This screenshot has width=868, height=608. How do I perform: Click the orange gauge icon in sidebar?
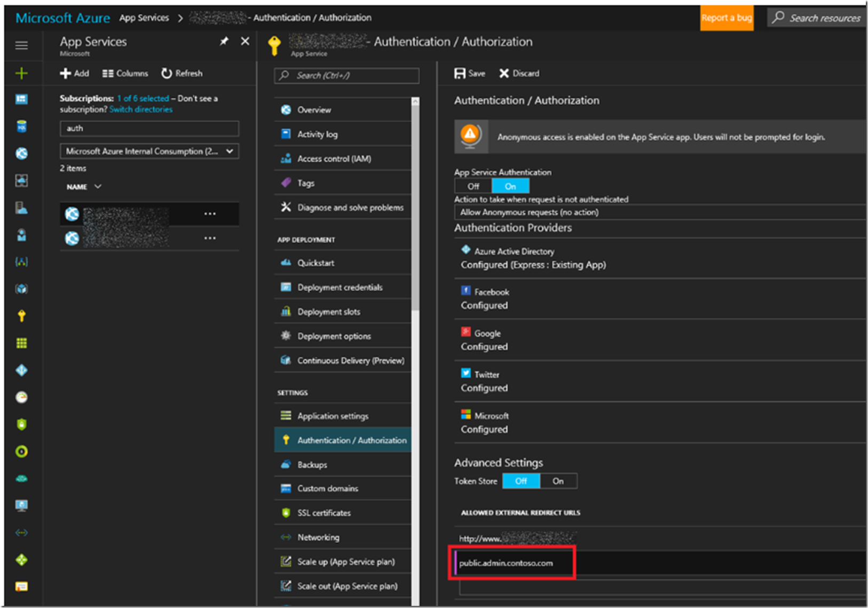21,397
